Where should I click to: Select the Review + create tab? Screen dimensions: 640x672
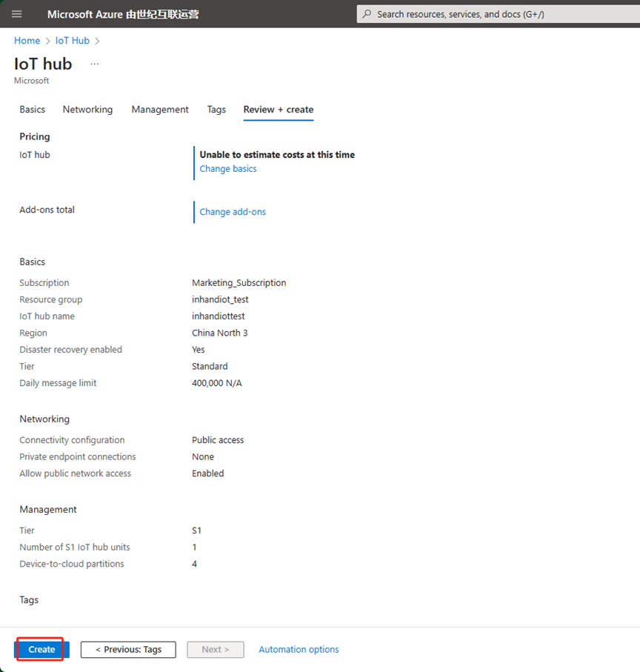pyautogui.click(x=279, y=110)
